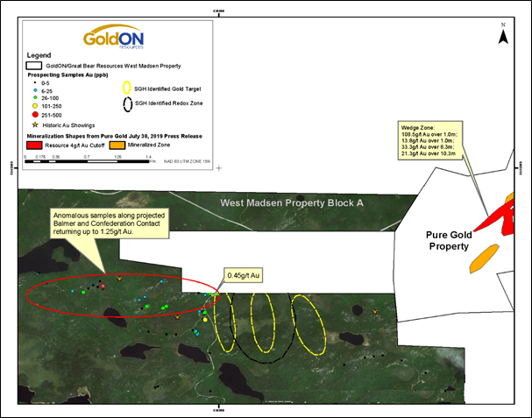Click the 'NAD 83 UTM ZONE 15N' text
Screen dimensions: 532x418
(187, 161)
